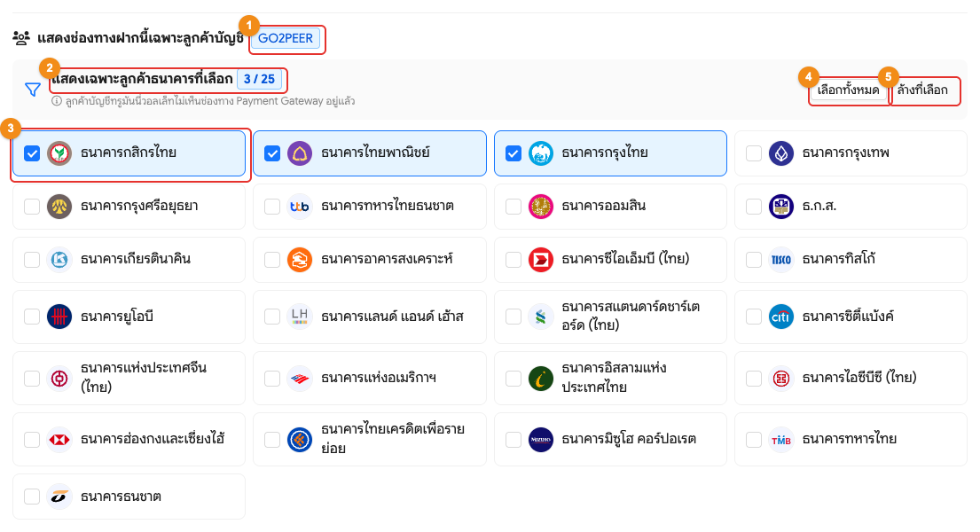Image resolution: width=980 pixels, height=532 pixels.
Task: Tick the ธนาคารเกียรตินาคิน checkbox
Action: (x=32, y=260)
